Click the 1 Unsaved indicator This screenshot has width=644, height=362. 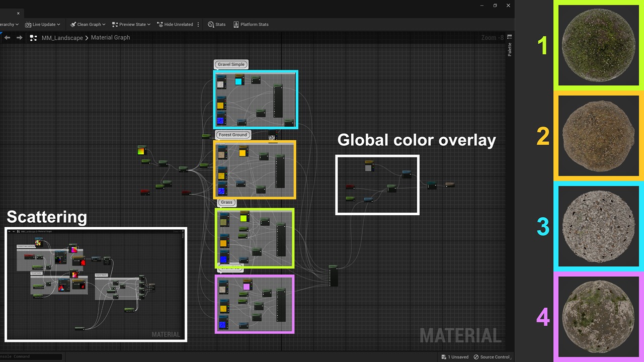coord(455,357)
